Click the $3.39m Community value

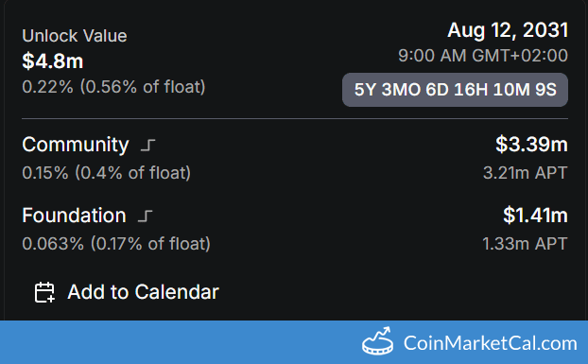(x=531, y=145)
